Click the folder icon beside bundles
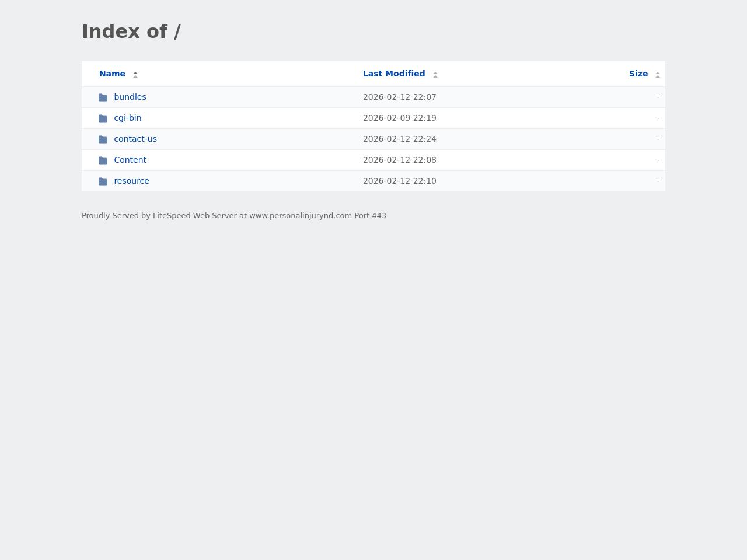 coord(103,97)
